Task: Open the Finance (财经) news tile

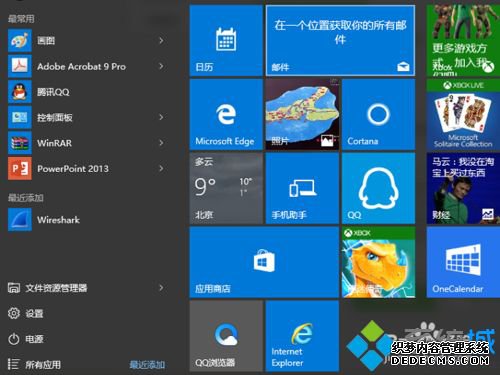Action: (x=463, y=188)
